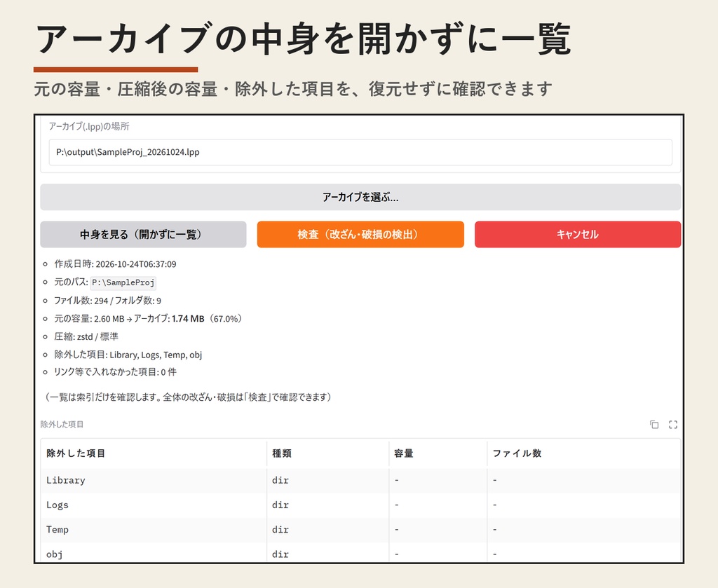Screen dimensions: 718x588
Task: Expand the 除外した項目 table to fullscreen
Action: [672, 425]
